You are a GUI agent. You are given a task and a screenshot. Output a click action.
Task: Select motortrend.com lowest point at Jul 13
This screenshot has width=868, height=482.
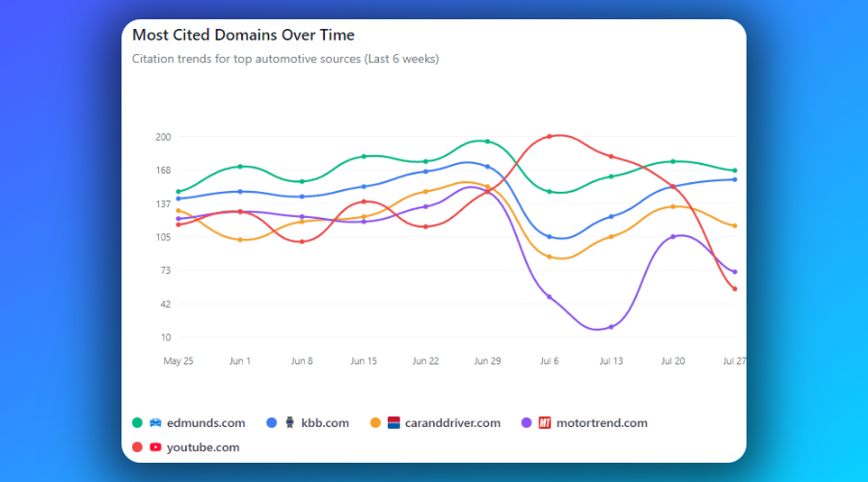click(611, 327)
